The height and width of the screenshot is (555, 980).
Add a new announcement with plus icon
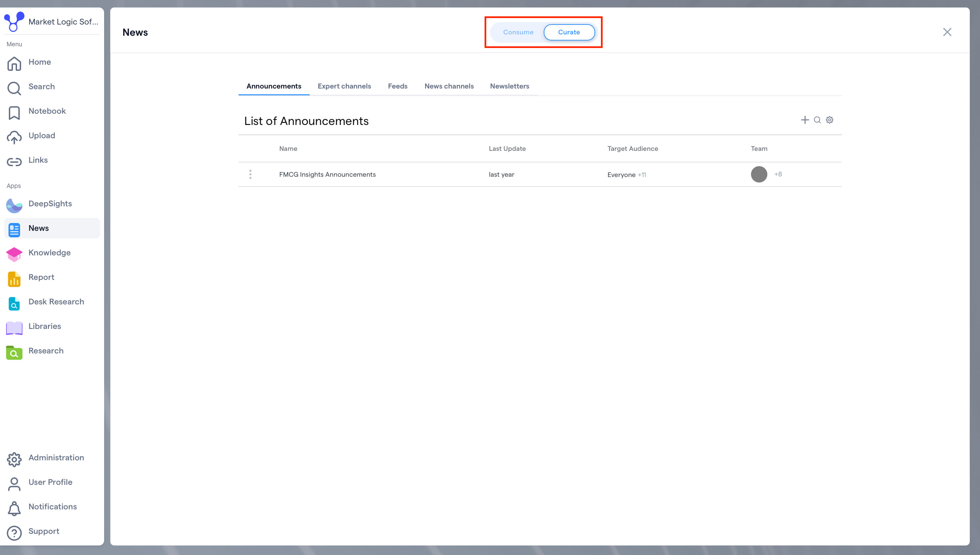click(x=804, y=120)
